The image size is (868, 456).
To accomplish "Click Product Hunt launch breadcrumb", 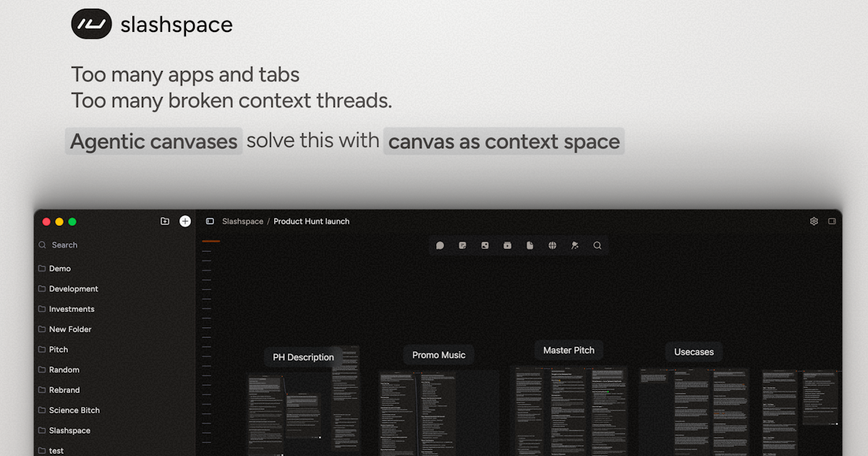I will click(311, 221).
